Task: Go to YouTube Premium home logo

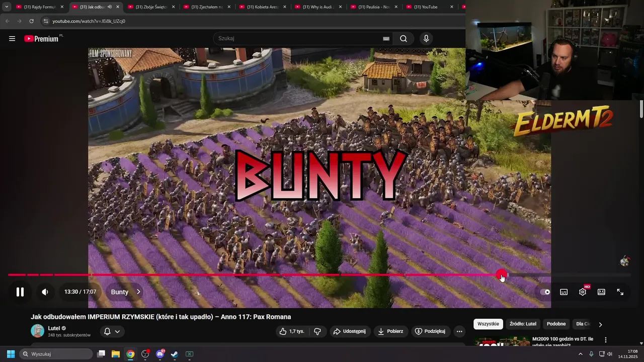Action: click(43, 38)
